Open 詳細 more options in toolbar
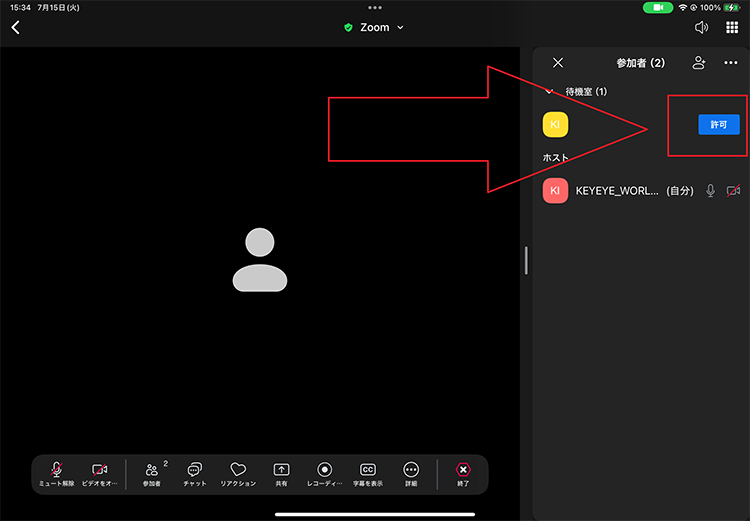750x521 pixels. pos(411,470)
